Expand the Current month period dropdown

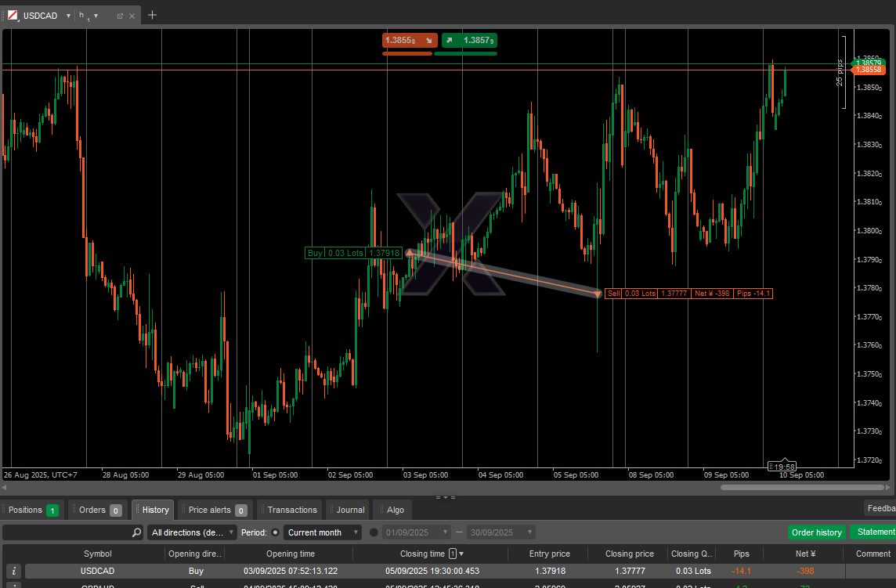tap(323, 532)
